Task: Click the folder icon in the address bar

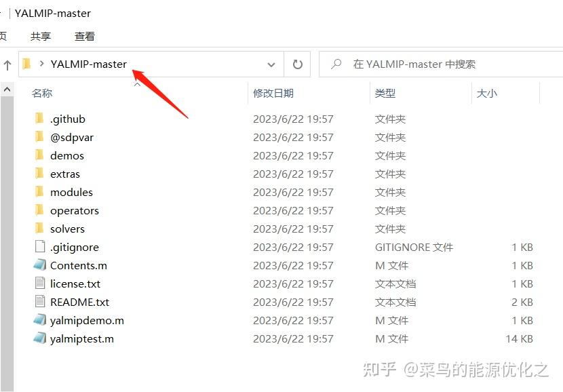Action: click(25, 64)
